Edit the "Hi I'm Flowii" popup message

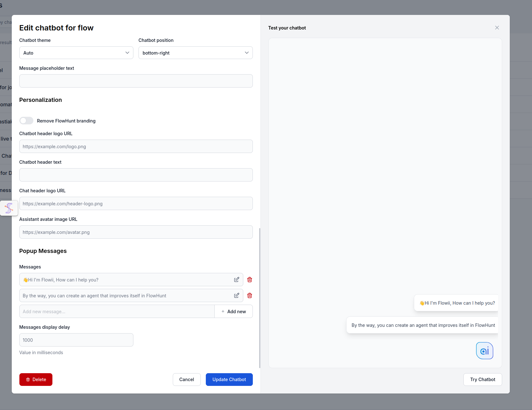pyautogui.click(x=236, y=280)
